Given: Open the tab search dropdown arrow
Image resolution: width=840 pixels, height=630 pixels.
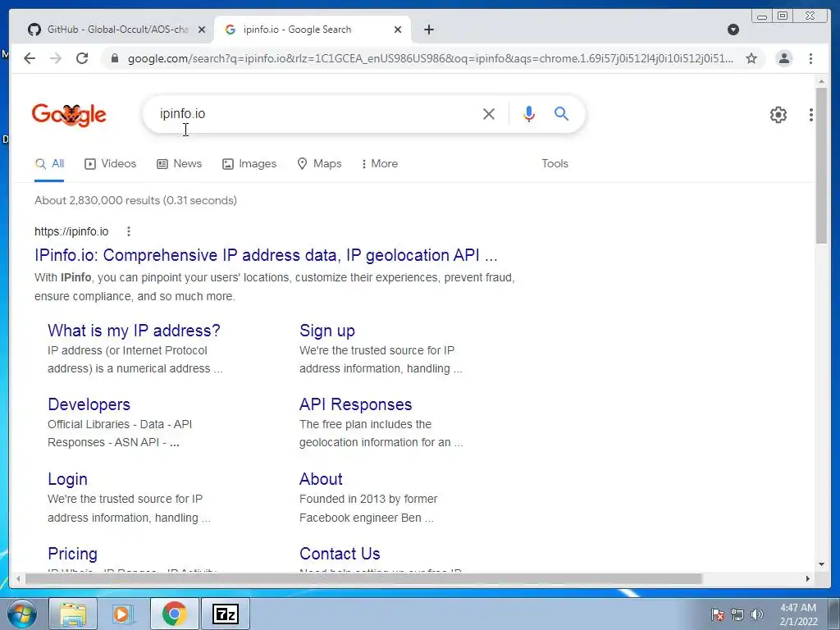Looking at the screenshot, I should [x=733, y=30].
